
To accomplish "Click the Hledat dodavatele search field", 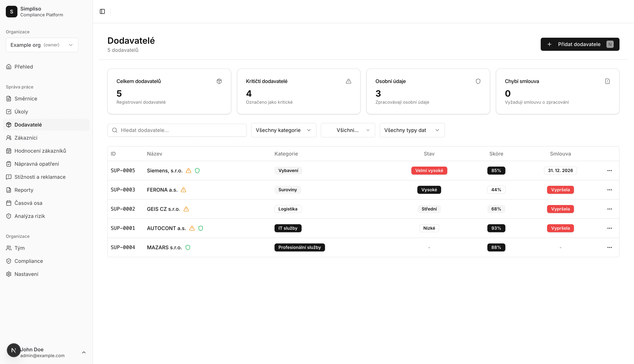I will click(x=177, y=130).
